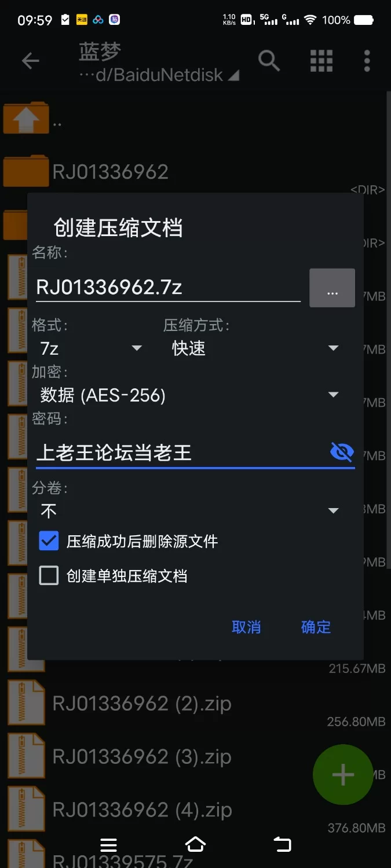Image resolution: width=391 pixels, height=868 pixels.
Task: Tap the Android home navigation icon
Action: pyautogui.click(x=195, y=844)
